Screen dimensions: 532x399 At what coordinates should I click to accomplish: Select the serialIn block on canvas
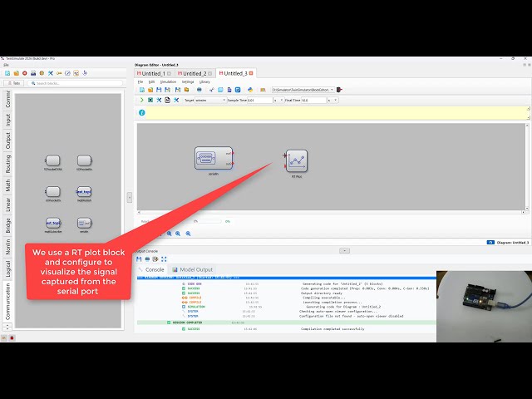214,158
